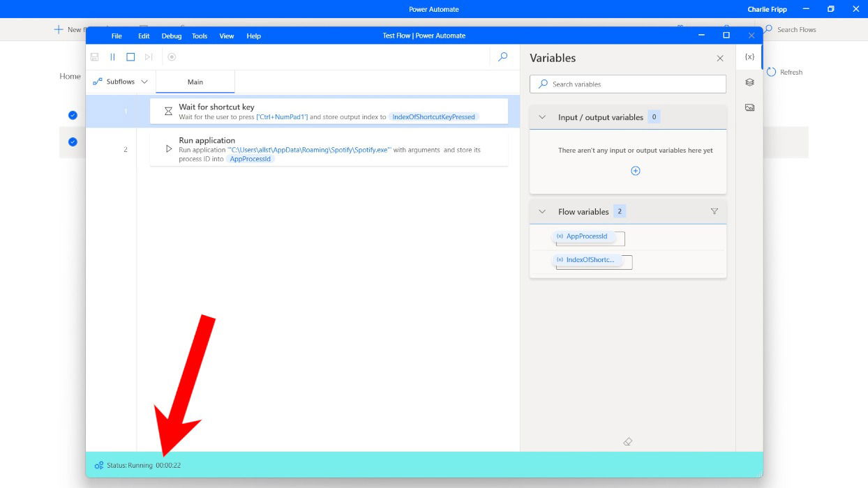868x488 pixels.
Task: Collapse the Flow variables section
Action: pos(541,211)
